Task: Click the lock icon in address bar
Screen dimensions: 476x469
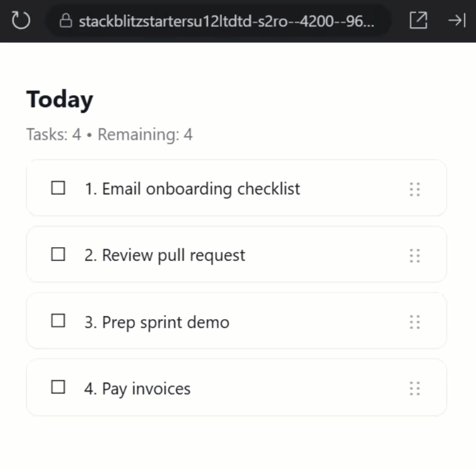Action: (66, 22)
